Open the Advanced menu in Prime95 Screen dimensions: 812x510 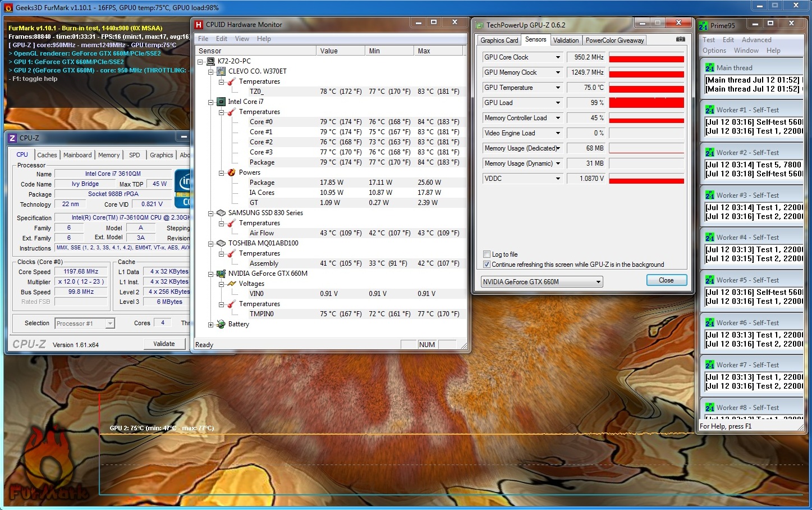click(756, 40)
